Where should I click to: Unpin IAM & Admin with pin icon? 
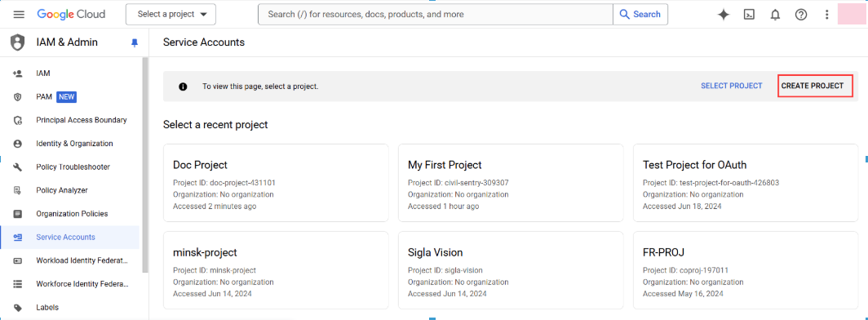(134, 42)
